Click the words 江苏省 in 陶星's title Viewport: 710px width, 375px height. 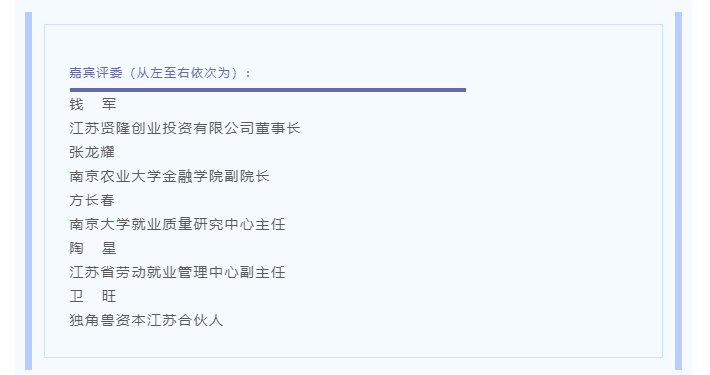click(x=92, y=272)
